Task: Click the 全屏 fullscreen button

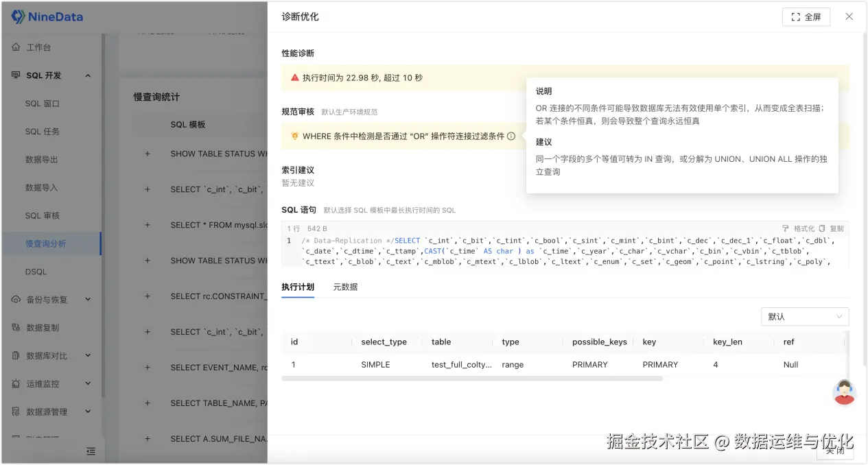Action: pyautogui.click(x=806, y=17)
